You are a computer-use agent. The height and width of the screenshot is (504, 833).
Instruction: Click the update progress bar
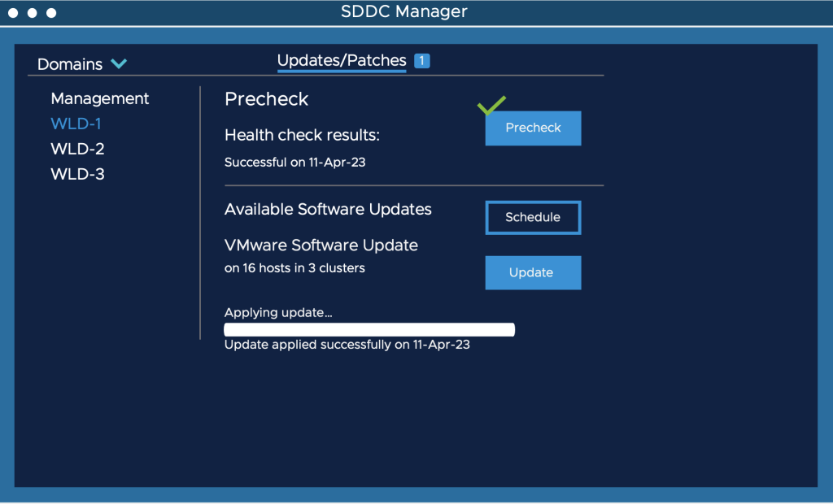point(369,329)
